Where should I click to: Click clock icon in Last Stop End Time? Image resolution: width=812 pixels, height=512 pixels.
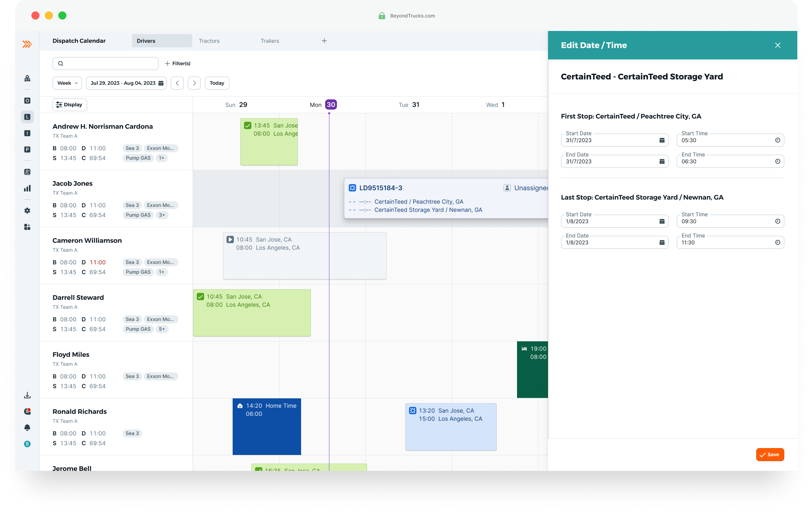[x=777, y=242]
